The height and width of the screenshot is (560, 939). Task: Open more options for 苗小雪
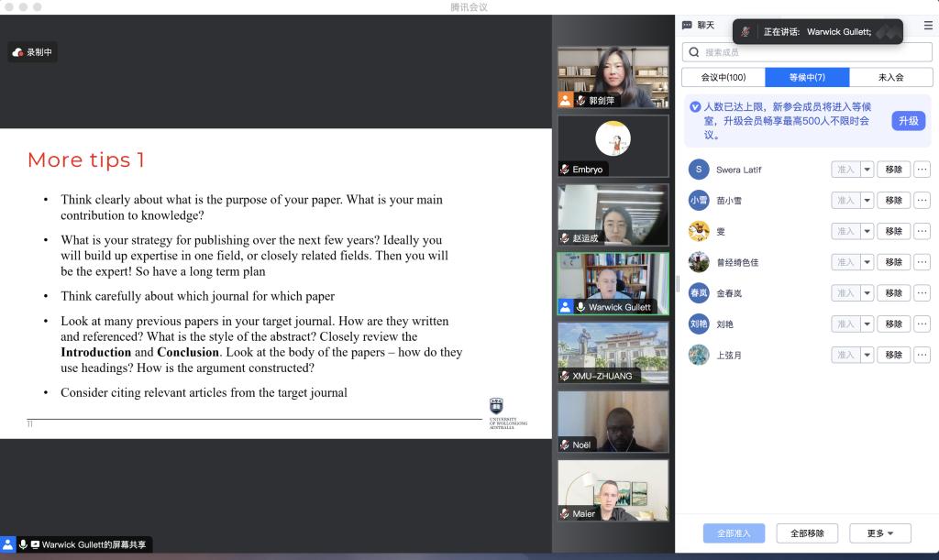[x=922, y=201]
